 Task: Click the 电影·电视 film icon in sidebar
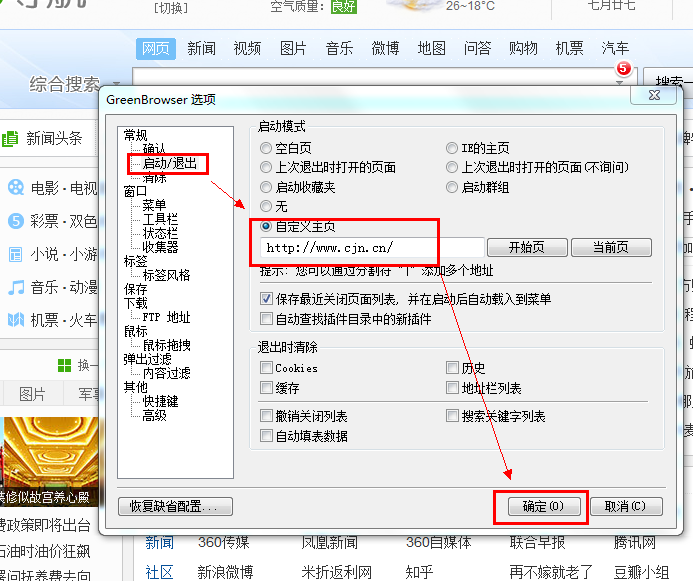[15, 187]
